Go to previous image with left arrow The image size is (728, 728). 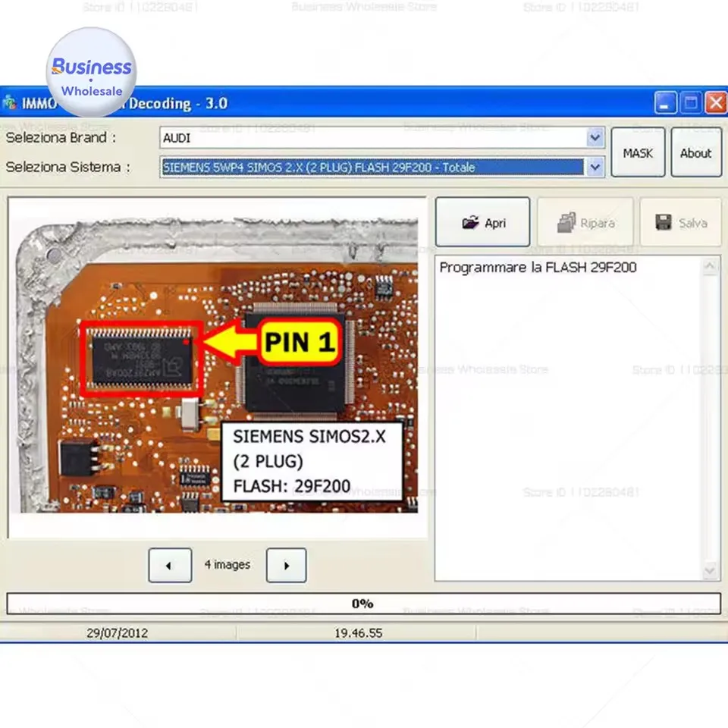[169, 565]
